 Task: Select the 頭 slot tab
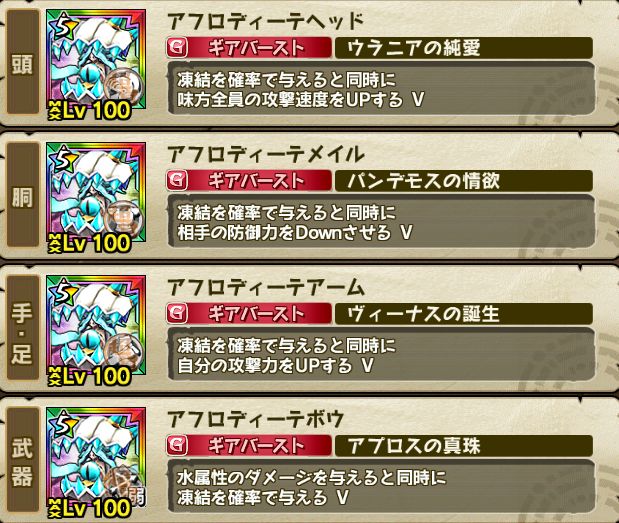[x=23, y=62]
